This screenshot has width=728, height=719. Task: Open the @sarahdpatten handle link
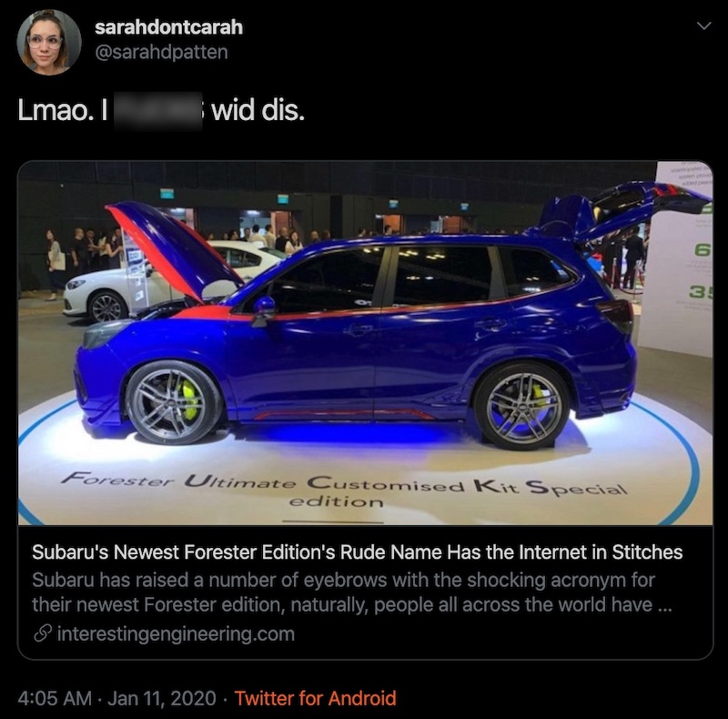(161, 52)
